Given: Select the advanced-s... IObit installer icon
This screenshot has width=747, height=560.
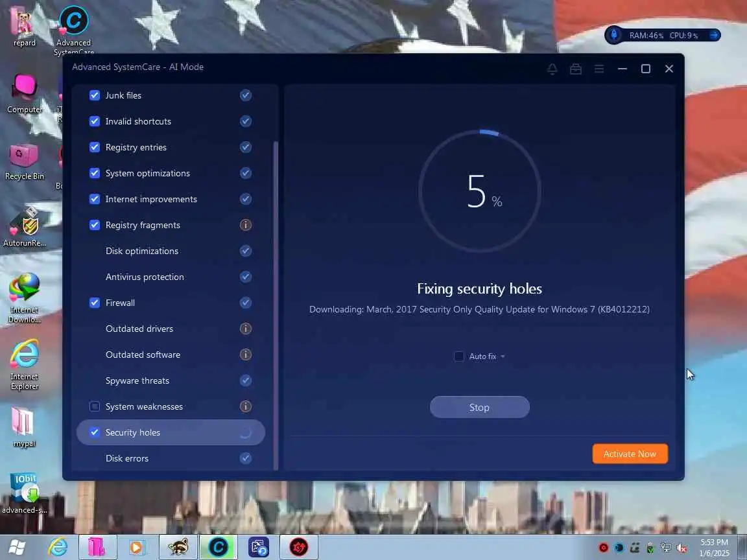Looking at the screenshot, I should (x=24, y=493).
